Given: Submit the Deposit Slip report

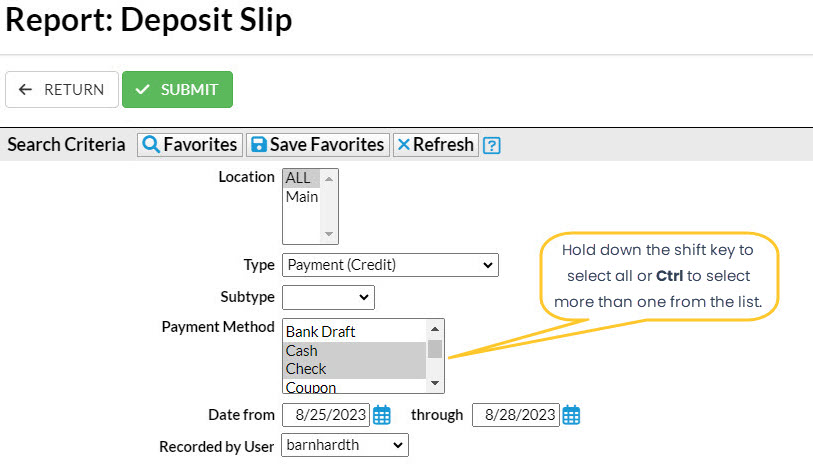Looking at the screenshot, I should (177, 89).
